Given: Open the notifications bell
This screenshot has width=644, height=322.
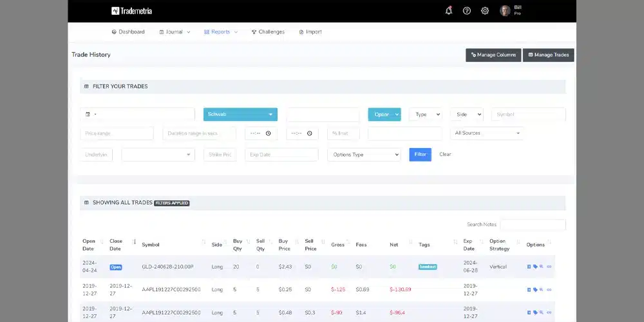Looking at the screenshot, I should (448, 11).
